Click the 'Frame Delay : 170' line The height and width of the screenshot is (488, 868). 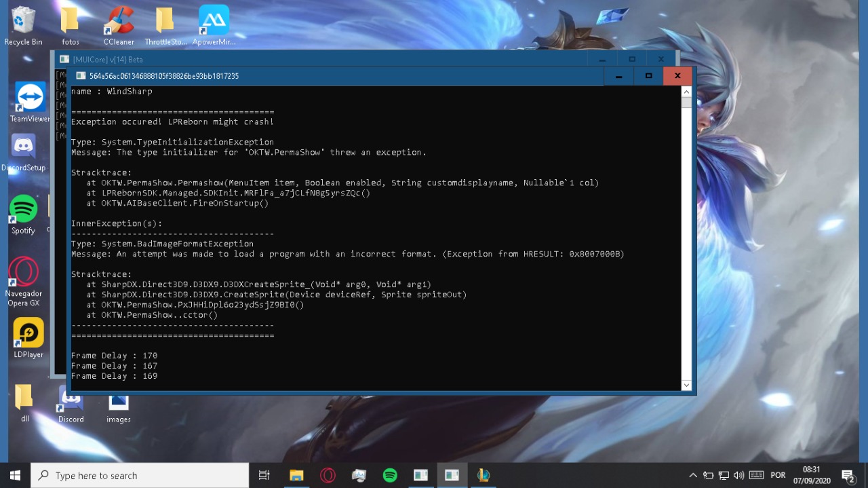[114, 356]
